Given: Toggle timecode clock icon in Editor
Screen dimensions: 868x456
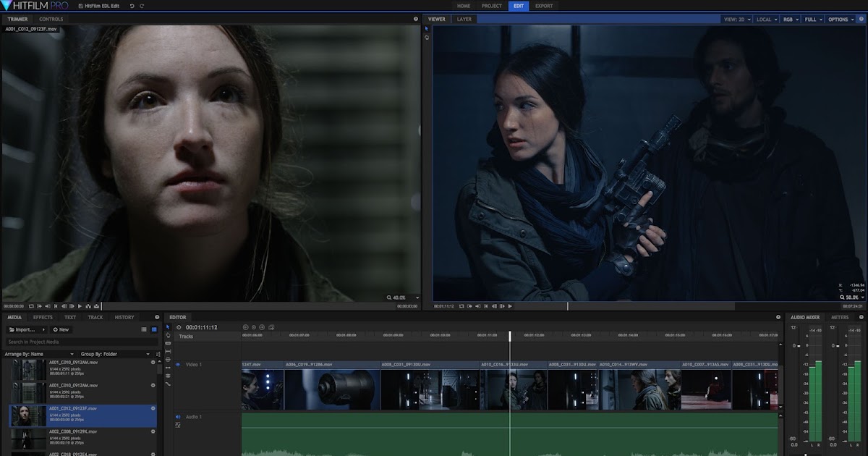Looking at the screenshot, I should [179, 327].
